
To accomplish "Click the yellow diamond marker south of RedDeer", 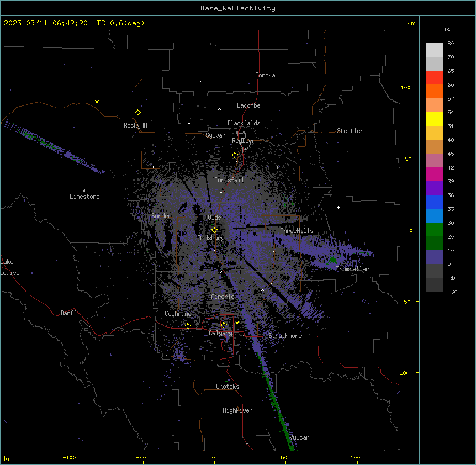I will point(235,155).
